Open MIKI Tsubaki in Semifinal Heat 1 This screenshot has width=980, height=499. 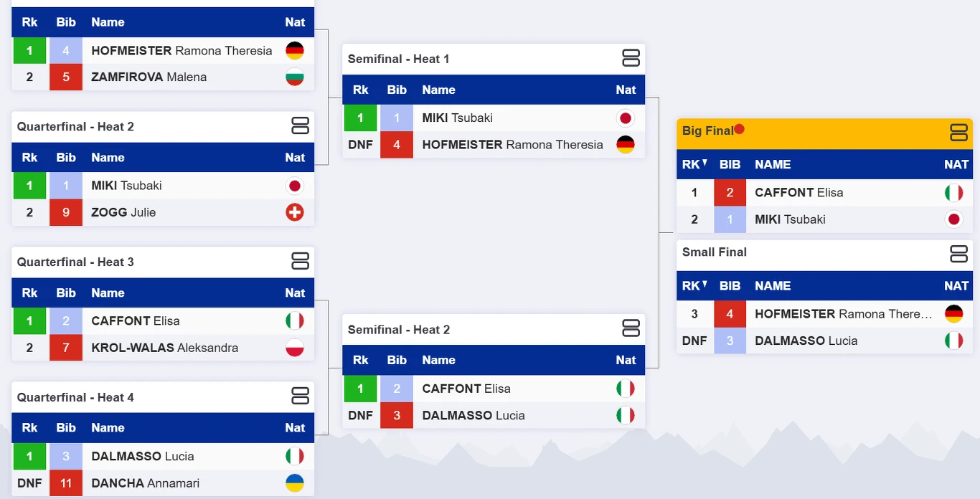pyautogui.click(x=457, y=118)
